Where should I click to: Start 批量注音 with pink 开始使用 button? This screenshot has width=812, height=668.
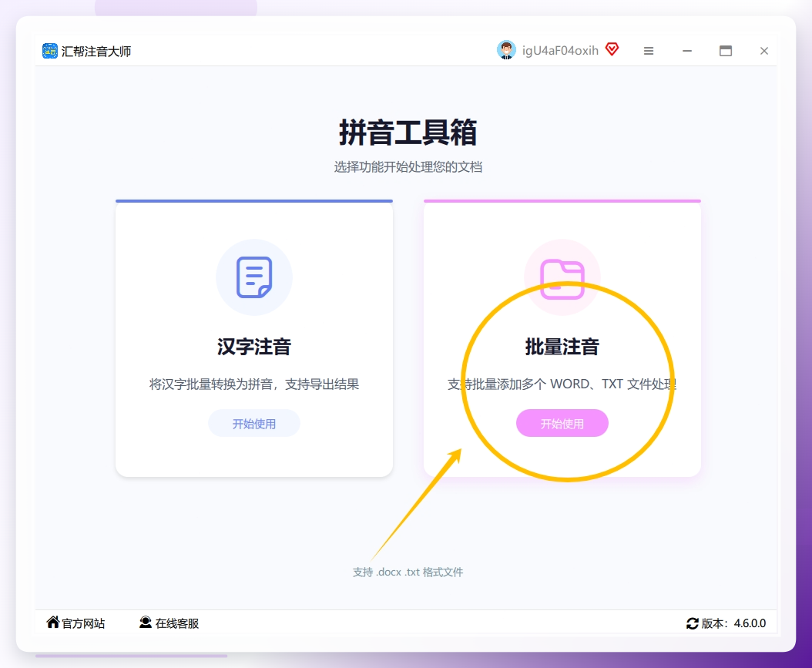tap(562, 424)
